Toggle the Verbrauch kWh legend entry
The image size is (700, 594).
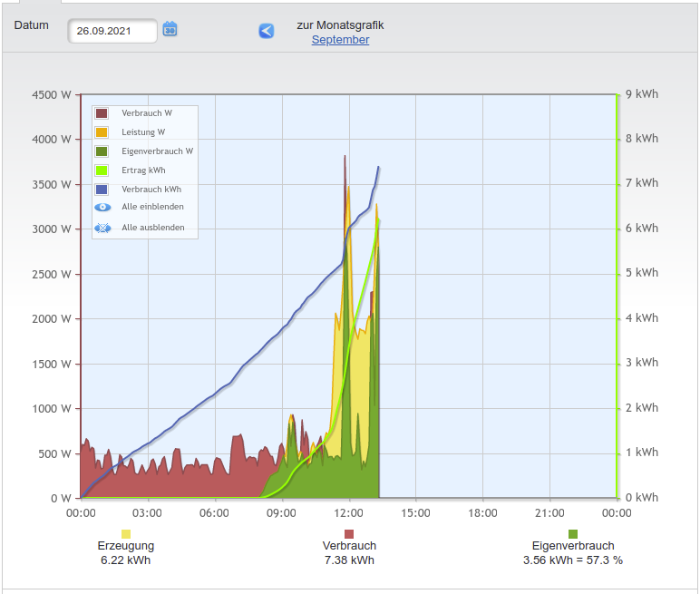click(x=151, y=190)
